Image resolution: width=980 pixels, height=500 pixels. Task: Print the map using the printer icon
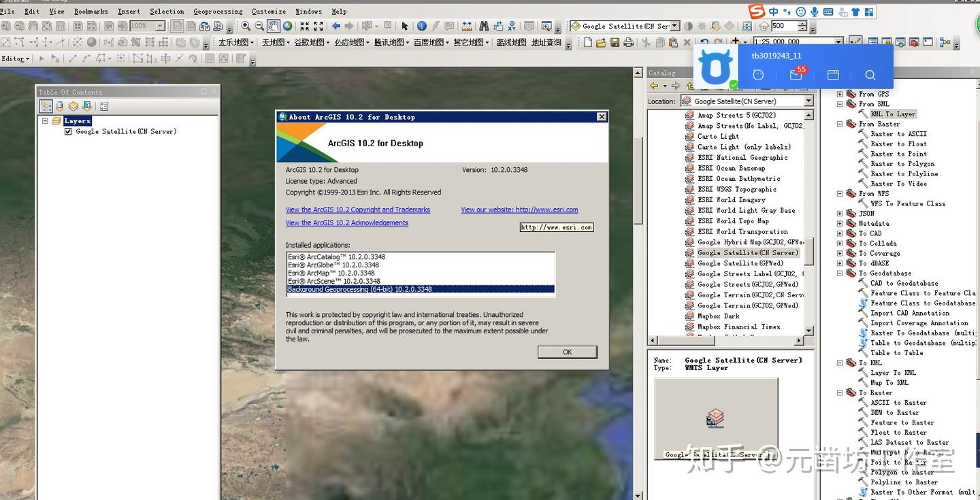coord(628,42)
